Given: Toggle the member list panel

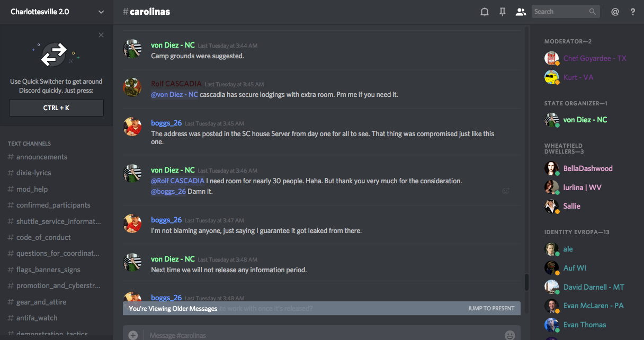Looking at the screenshot, I should point(521,12).
